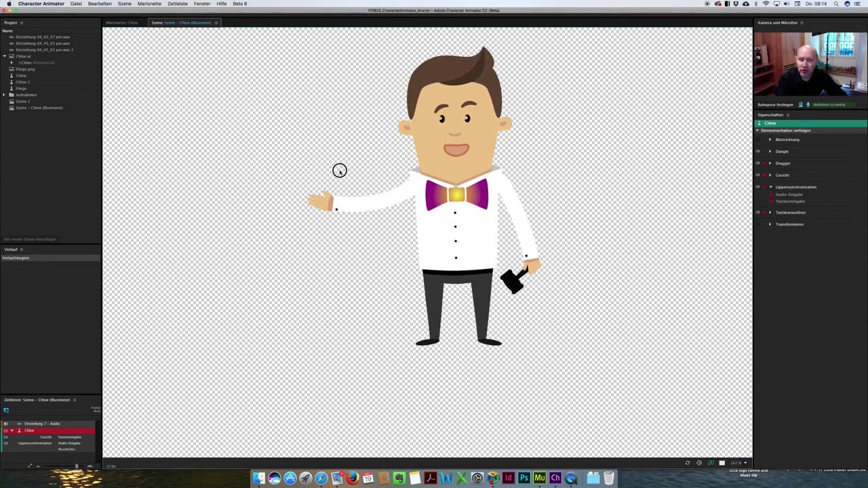Viewport: 868px width, 488px height.
Task: Open Acrobat icon in the Dock
Action: coord(430,478)
